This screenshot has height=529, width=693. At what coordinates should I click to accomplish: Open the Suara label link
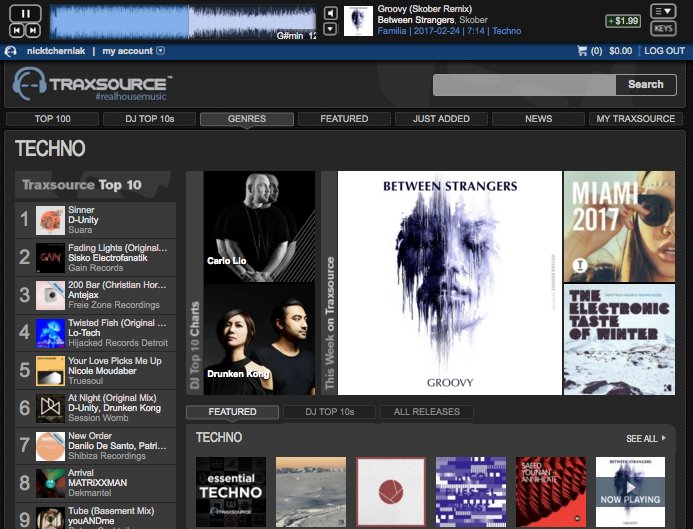[x=80, y=230]
